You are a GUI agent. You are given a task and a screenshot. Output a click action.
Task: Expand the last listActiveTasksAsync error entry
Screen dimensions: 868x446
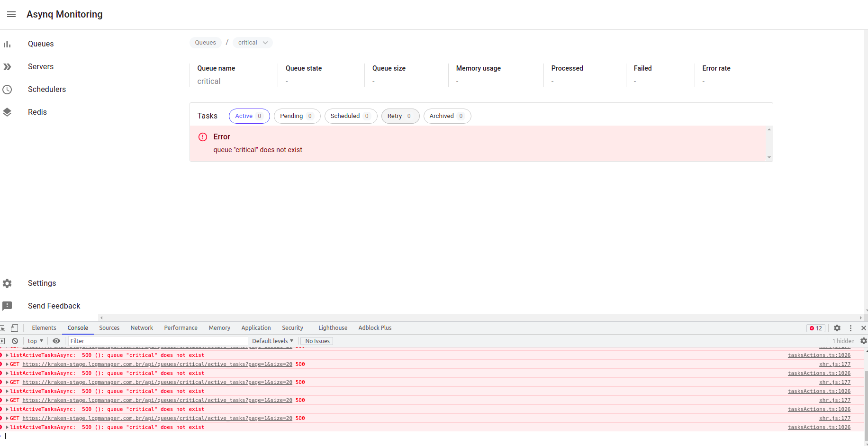[x=7, y=428]
